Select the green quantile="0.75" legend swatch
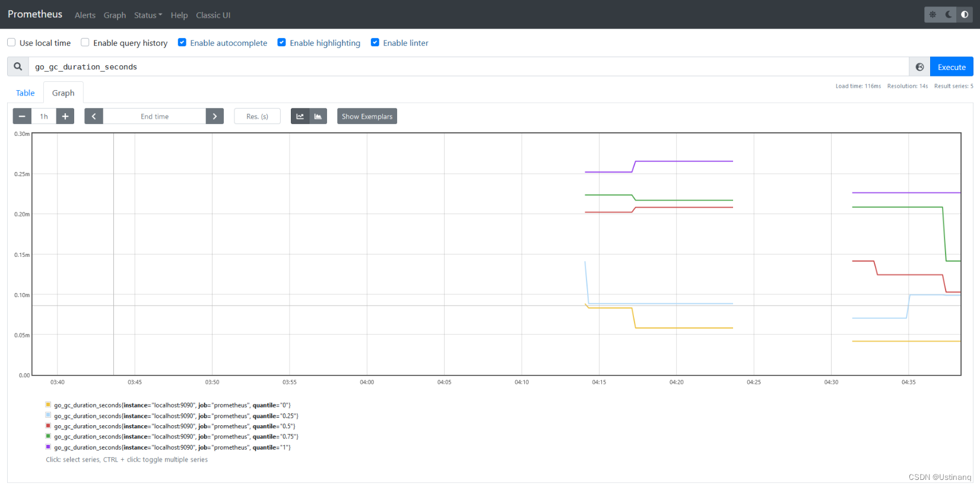 (48, 436)
